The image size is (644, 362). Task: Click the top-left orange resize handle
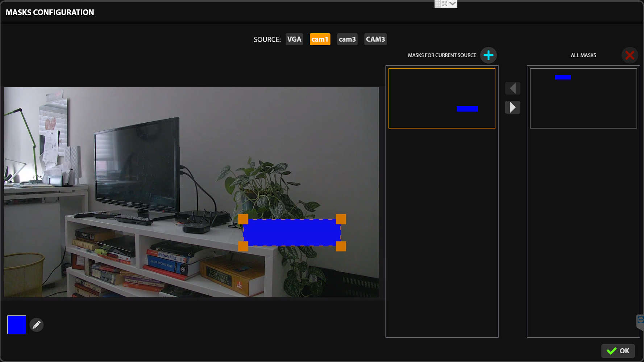[x=243, y=219]
